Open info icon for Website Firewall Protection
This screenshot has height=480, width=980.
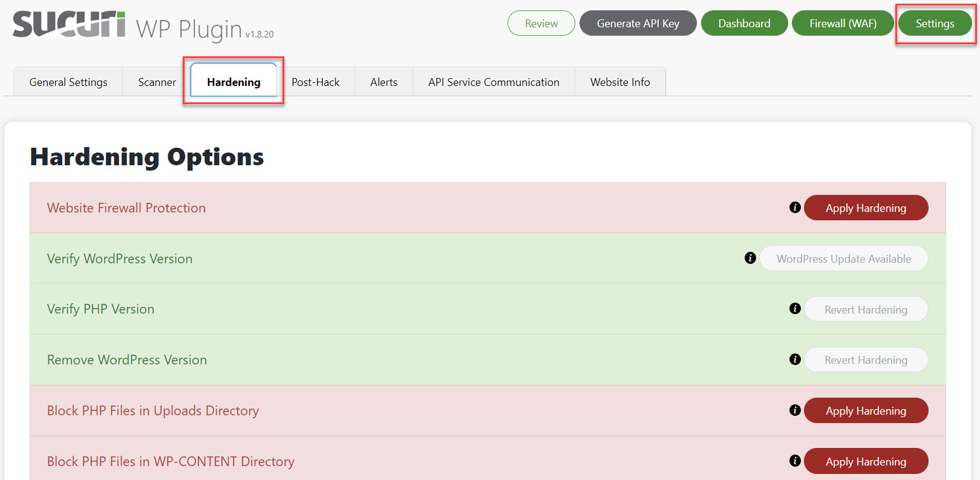(x=795, y=208)
